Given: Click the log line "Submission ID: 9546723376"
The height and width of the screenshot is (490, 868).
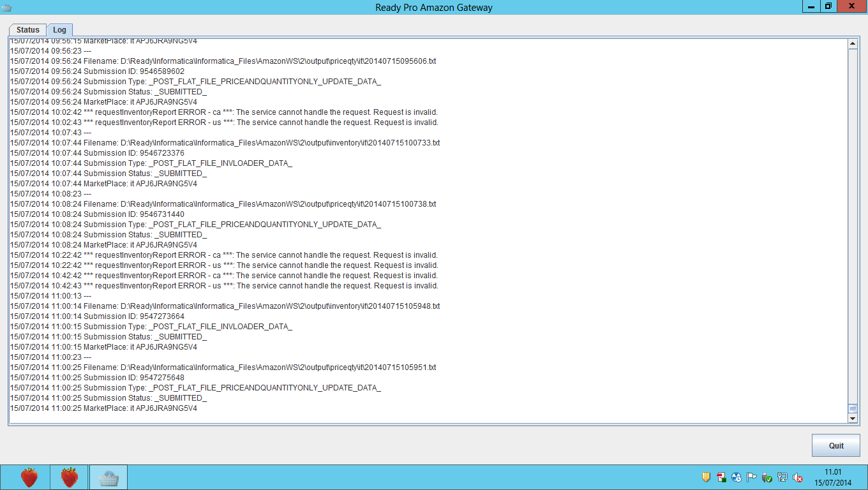Looking at the screenshot, I should coord(97,153).
